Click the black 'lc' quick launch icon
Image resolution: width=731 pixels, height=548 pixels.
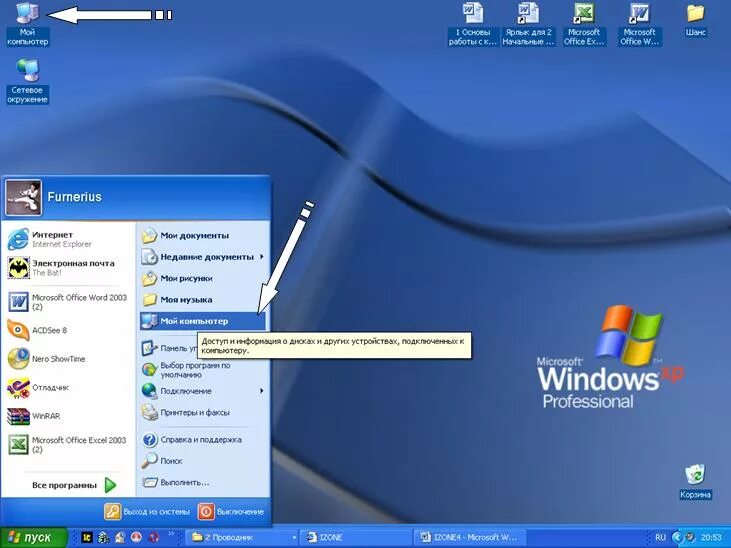87,538
